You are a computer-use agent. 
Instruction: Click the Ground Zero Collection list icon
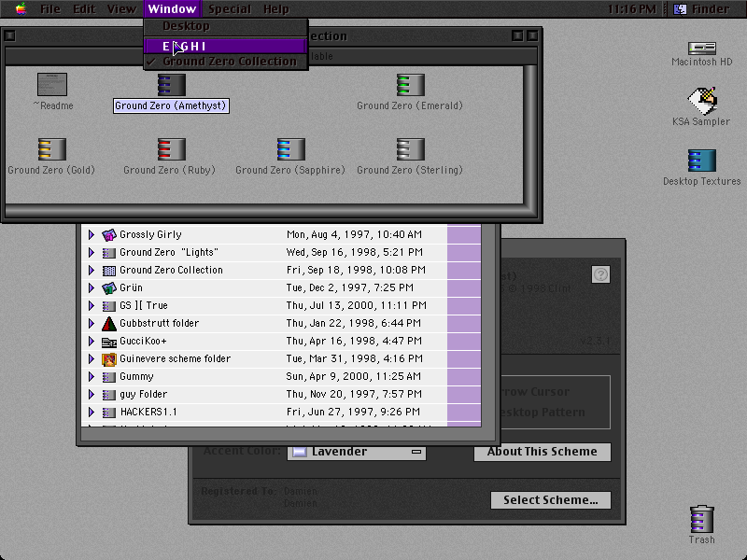[x=109, y=271]
